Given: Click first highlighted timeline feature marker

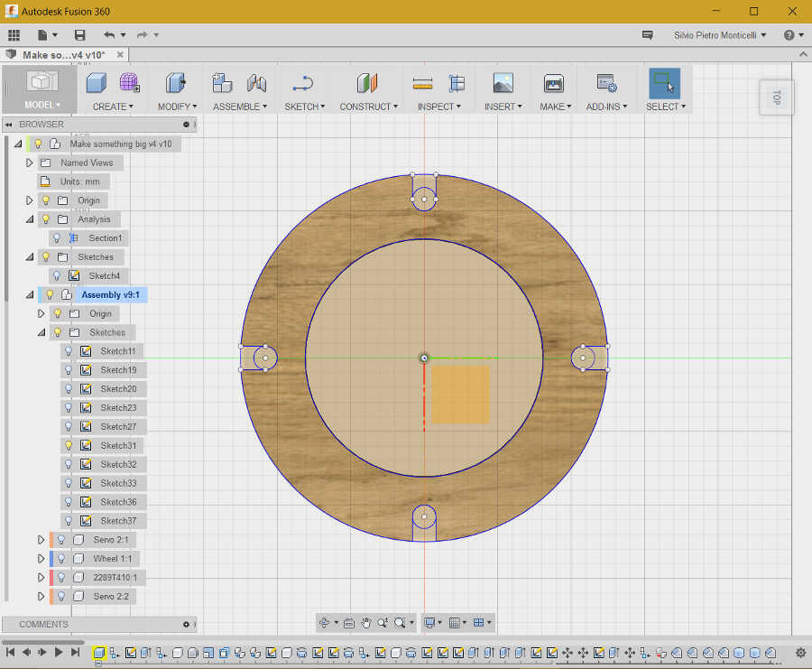Looking at the screenshot, I should pyautogui.click(x=98, y=653).
